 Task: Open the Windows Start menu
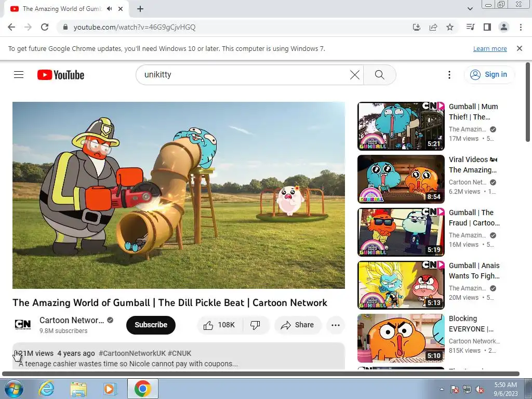pyautogui.click(x=14, y=389)
